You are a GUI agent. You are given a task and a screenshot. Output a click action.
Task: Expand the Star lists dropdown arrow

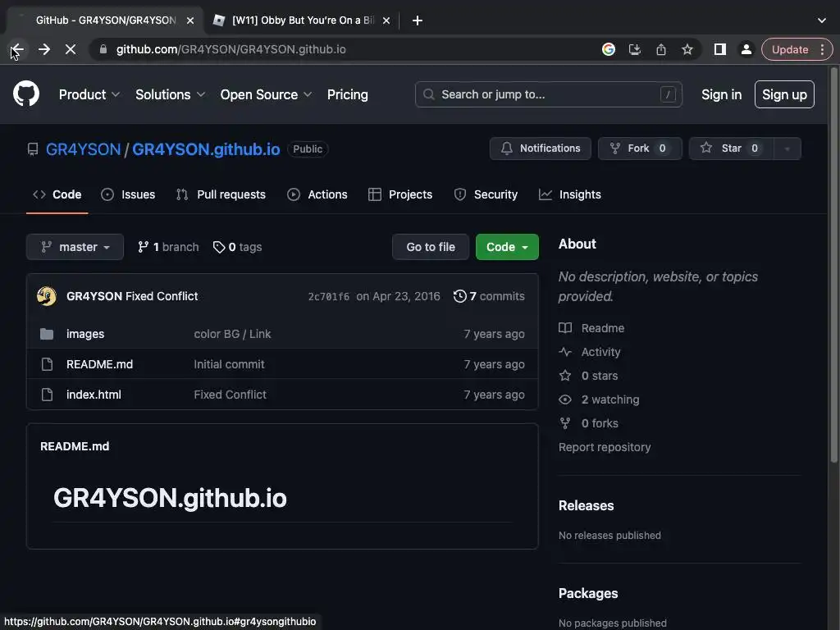[787, 148]
